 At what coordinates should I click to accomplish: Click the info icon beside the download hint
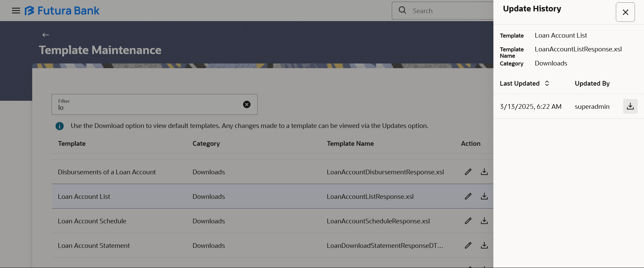(59, 126)
